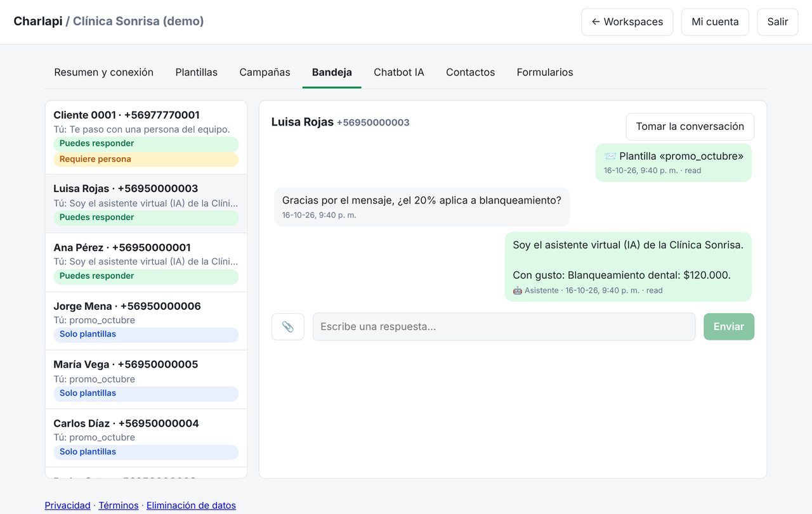
Task: Select the Bandeja tab
Action: (332, 72)
